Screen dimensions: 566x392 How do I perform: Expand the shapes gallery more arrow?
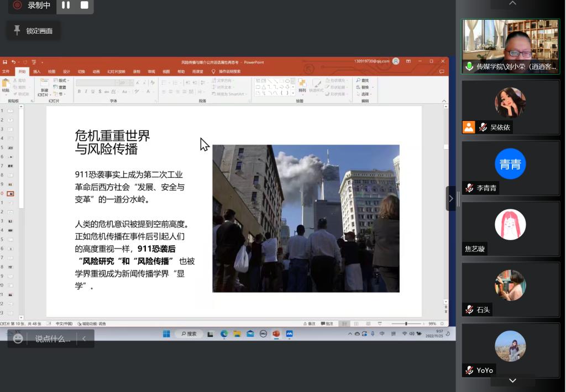(x=293, y=93)
